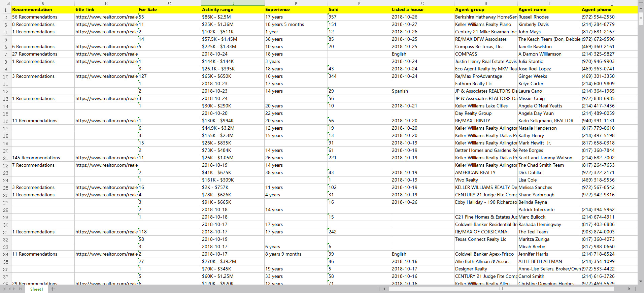Select the 'Agent-group' header cell
644x293 pixels.
[486, 10]
